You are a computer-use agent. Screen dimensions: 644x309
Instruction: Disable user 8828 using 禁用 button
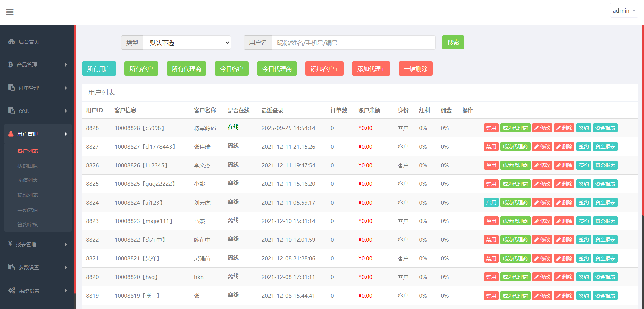pyautogui.click(x=491, y=128)
